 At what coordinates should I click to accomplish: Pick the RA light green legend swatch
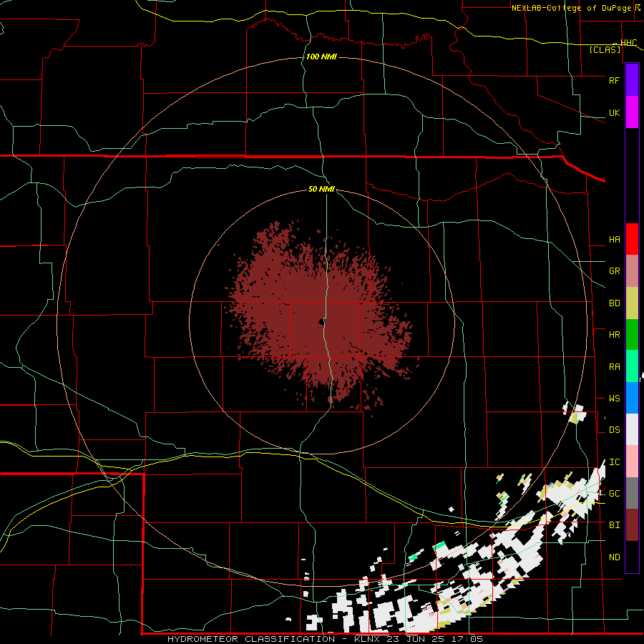[632, 366]
